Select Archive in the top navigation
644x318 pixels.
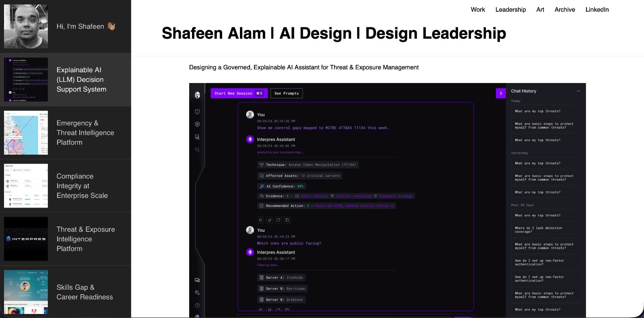565,10
